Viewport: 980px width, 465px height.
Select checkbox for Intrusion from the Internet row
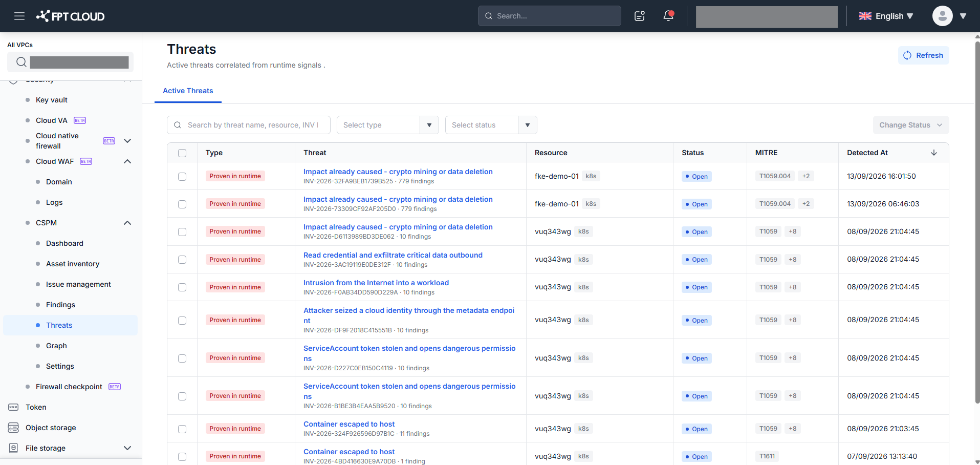click(182, 287)
